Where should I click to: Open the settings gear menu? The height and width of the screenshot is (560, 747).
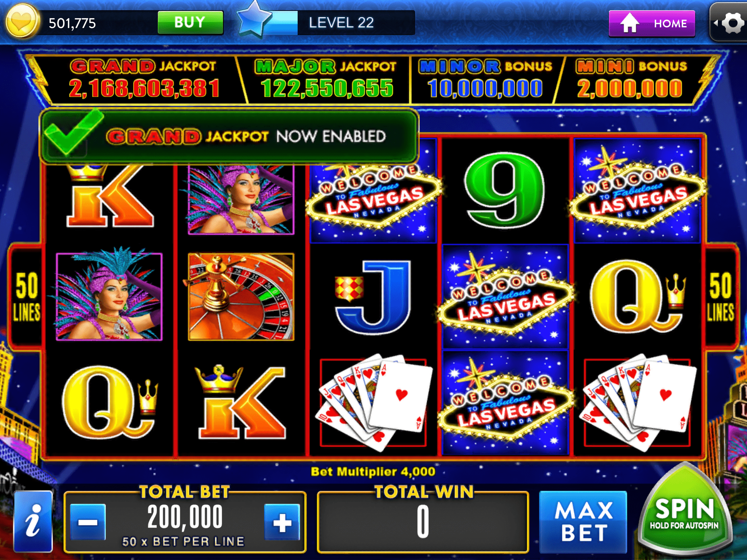coord(734,23)
